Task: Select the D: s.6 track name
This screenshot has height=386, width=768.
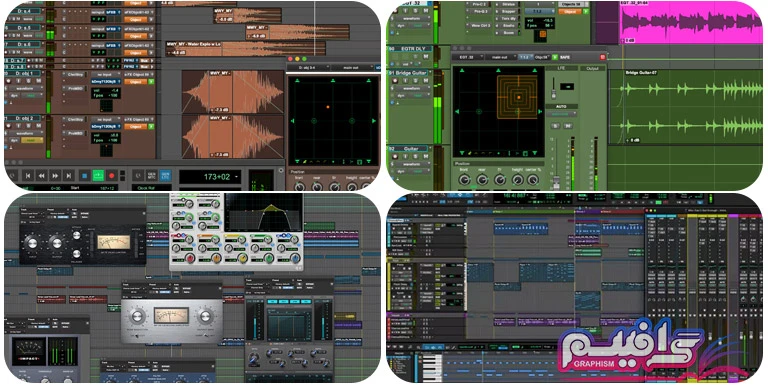Action: pyautogui.click(x=23, y=45)
